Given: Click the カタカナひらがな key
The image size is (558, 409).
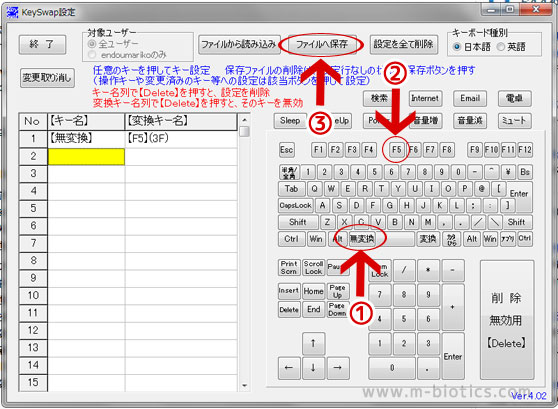Looking at the screenshot, I should [x=451, y=239].
